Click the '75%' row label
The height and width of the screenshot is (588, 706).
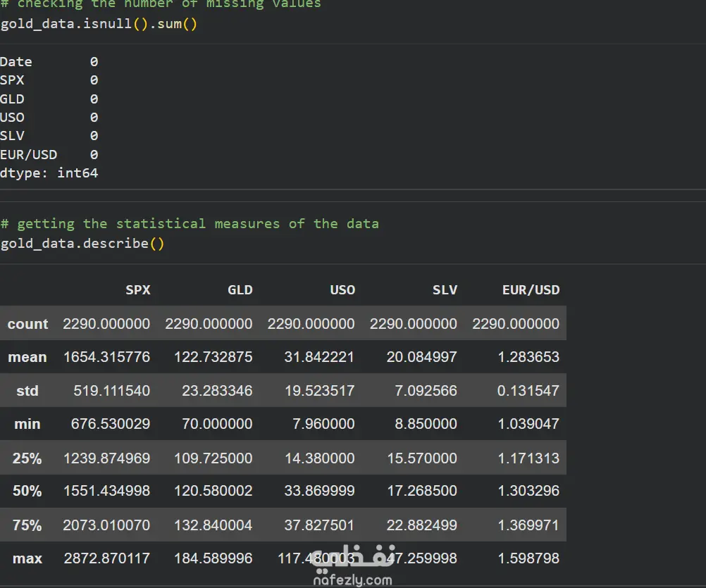pos(27,525)
